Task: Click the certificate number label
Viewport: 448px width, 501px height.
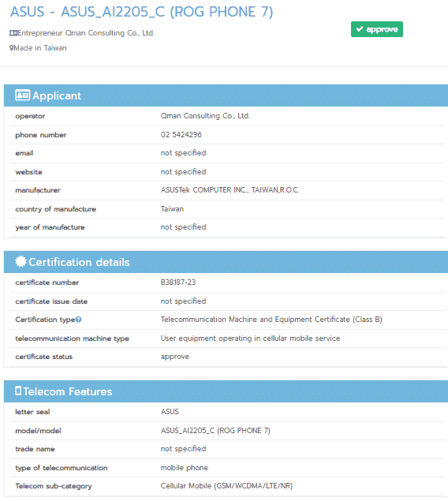Action: [47, 282]
